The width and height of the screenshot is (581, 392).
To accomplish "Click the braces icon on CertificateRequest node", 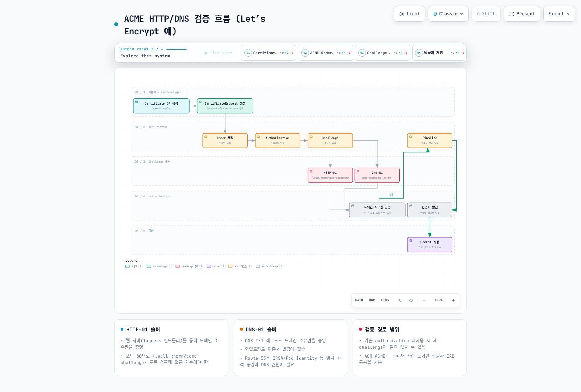I will coord(200,102).
